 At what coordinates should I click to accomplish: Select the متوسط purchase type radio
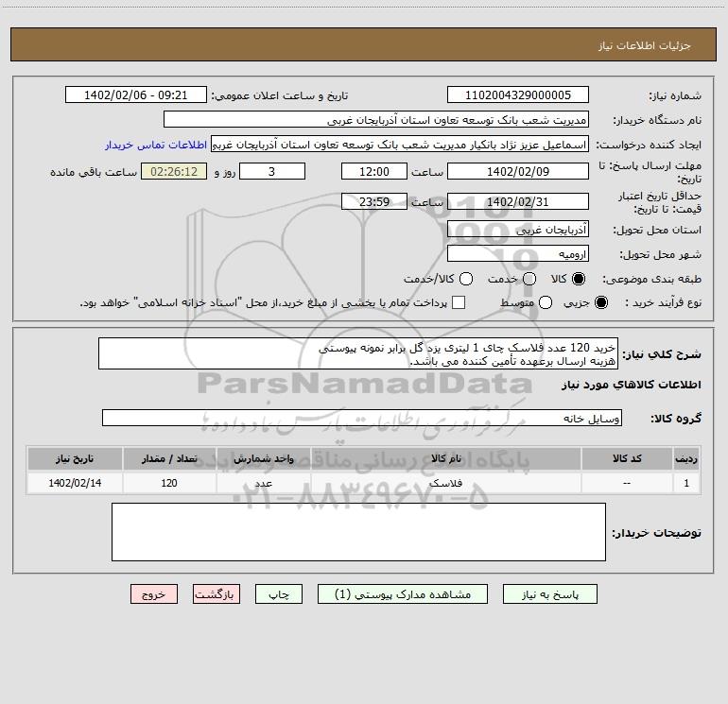[x=546, y=302]
